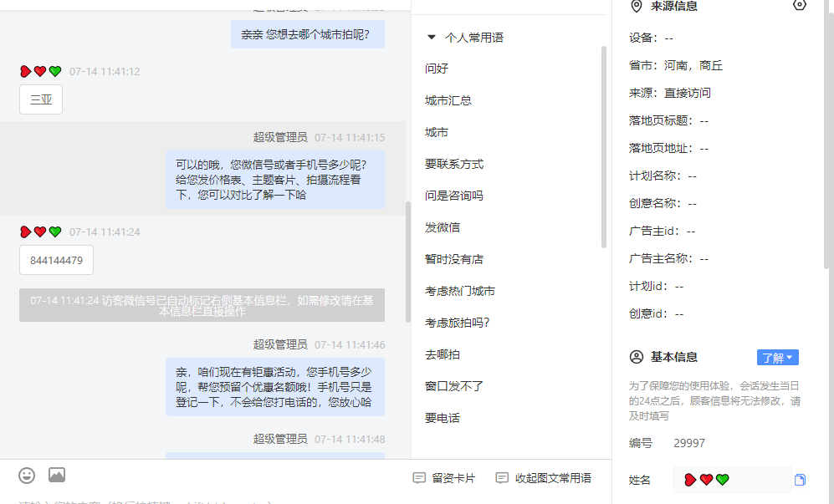Open the 了解 status dropdown
Image resolution: width=834 pixels, height=504 pixels.
[x=778, y=357]
